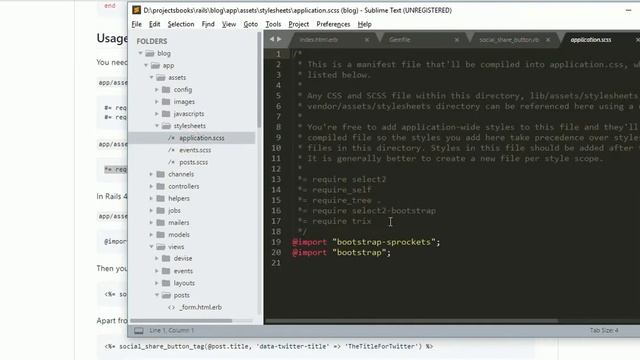The width and height of the screenshot is (640, 360).
Task: Open the Tools menu
Action: (273, 24)
